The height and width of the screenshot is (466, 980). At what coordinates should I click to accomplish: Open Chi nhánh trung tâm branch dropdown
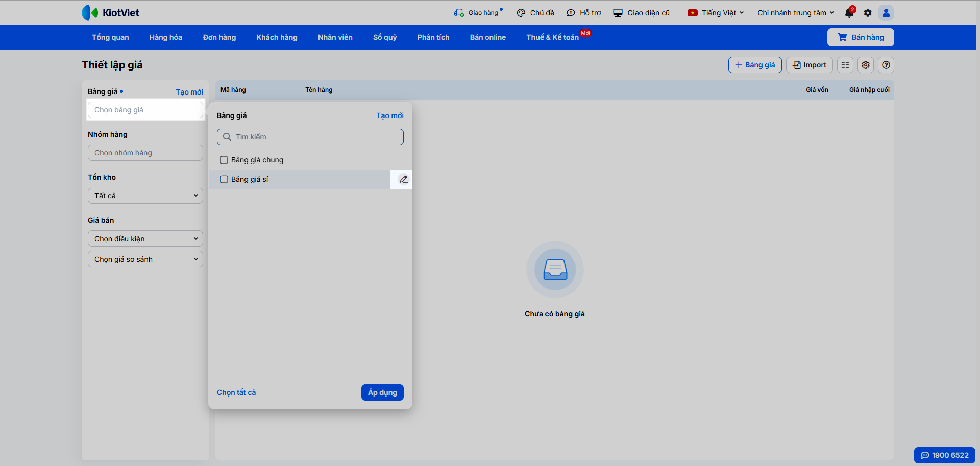point(796,13)
